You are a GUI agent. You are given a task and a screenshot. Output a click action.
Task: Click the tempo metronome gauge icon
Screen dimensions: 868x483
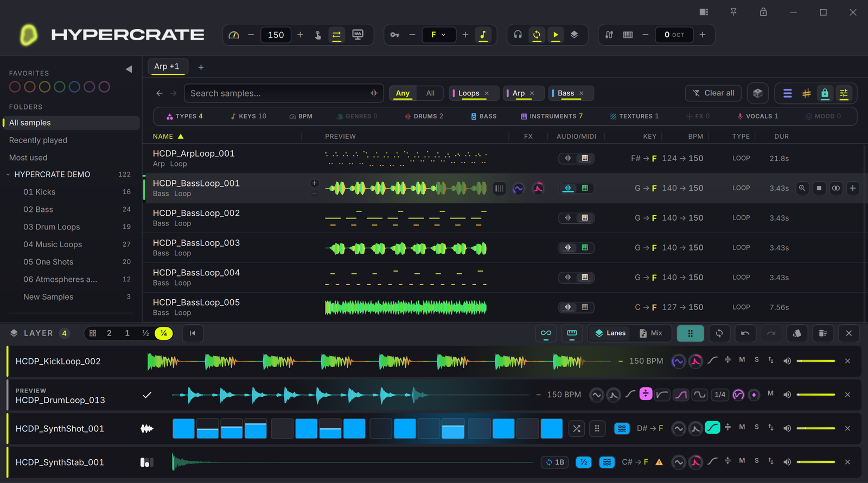pos(234,35)
